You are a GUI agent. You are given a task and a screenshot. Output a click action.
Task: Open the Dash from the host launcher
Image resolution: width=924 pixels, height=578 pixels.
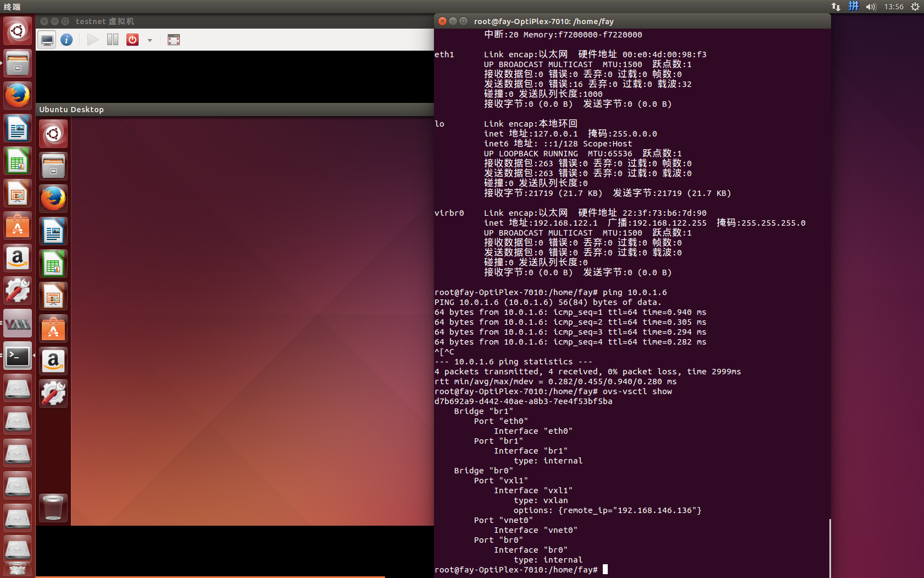18,31
